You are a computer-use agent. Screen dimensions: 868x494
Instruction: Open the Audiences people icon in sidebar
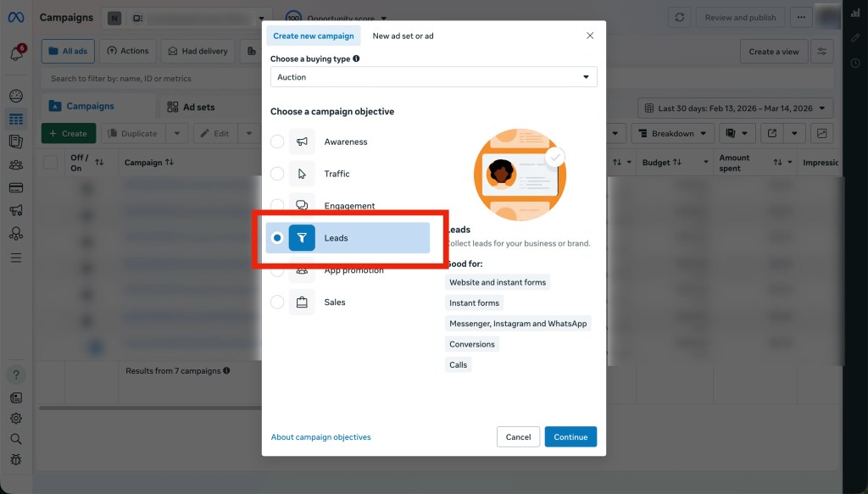(16, 165)
